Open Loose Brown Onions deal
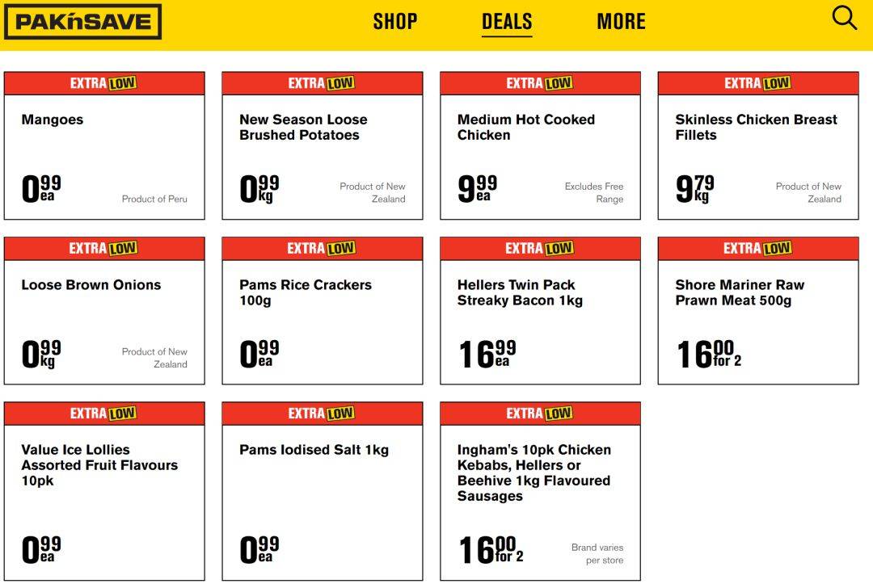Image resolution: width=873 pixels, height=588 pixels. 104,310
